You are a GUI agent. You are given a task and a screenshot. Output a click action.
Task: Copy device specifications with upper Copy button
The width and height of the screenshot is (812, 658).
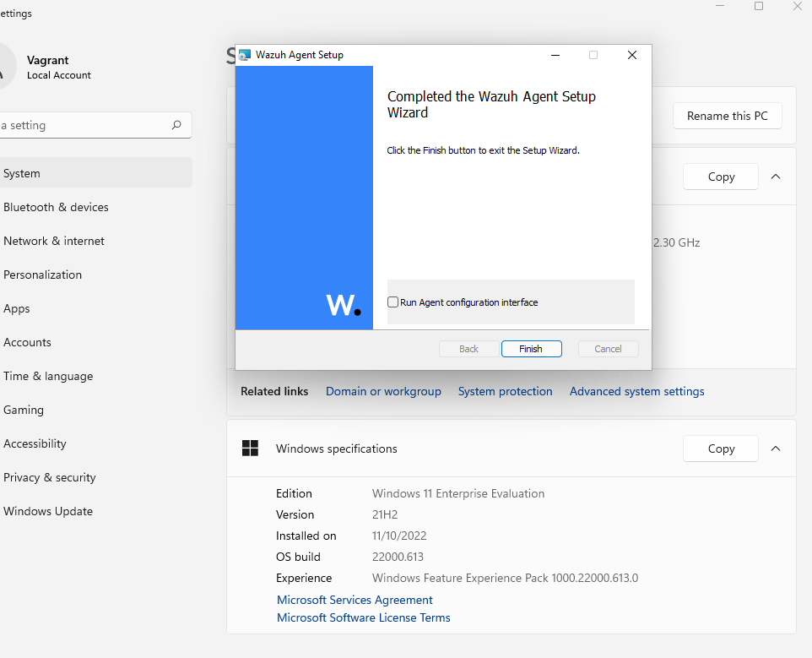pos(721,177)
